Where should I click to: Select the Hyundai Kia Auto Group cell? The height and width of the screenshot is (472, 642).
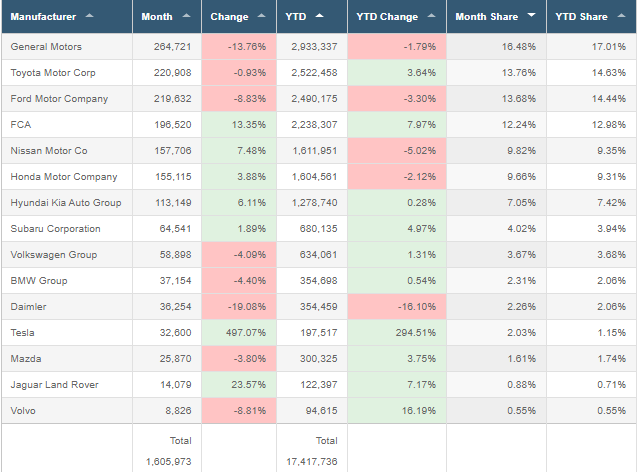tap(67, 203)
